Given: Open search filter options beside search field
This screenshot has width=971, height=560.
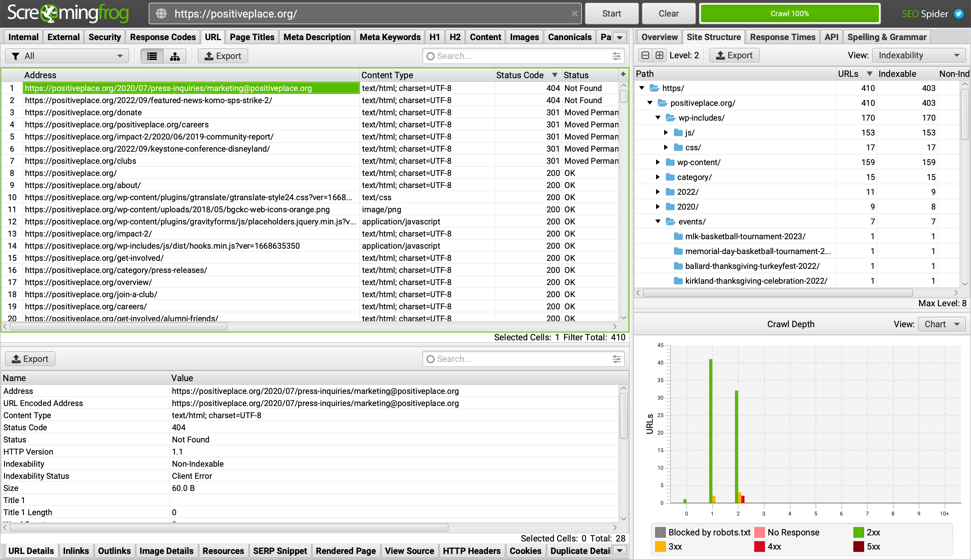Looking at the screenshot, I should (x=616, y=56).
